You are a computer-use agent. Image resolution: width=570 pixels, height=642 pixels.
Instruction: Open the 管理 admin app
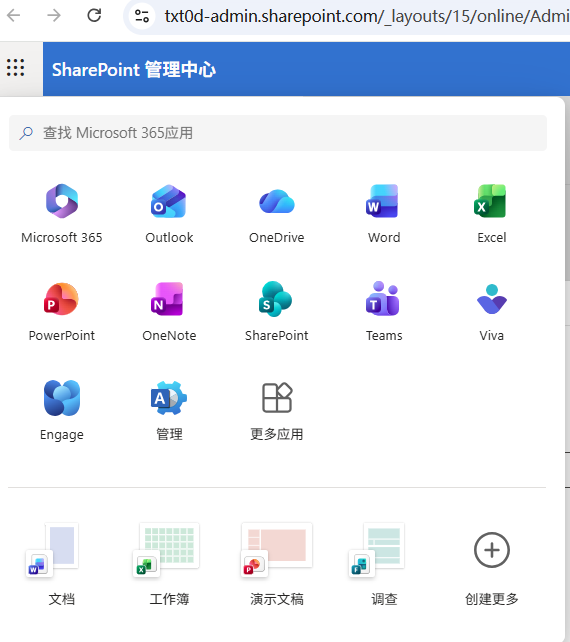click(x=169, y=410)
